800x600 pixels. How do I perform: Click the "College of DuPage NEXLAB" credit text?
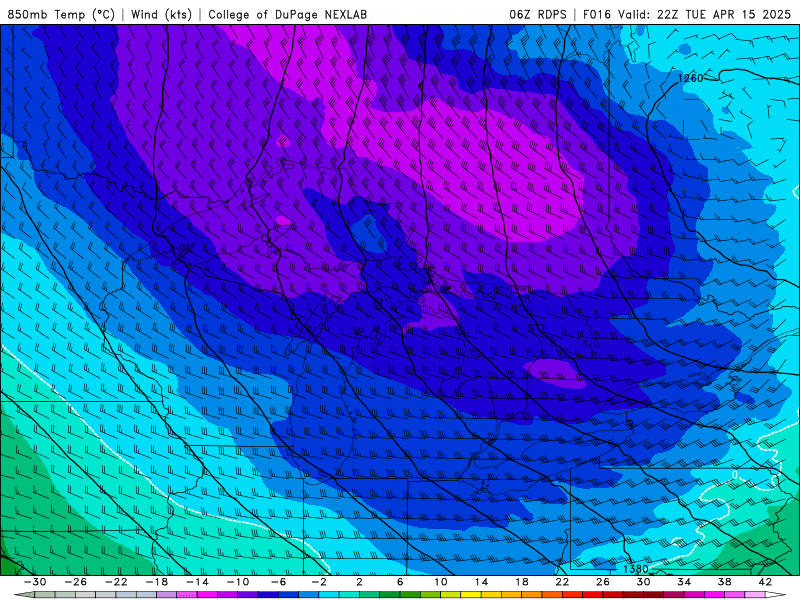(287, 14)
